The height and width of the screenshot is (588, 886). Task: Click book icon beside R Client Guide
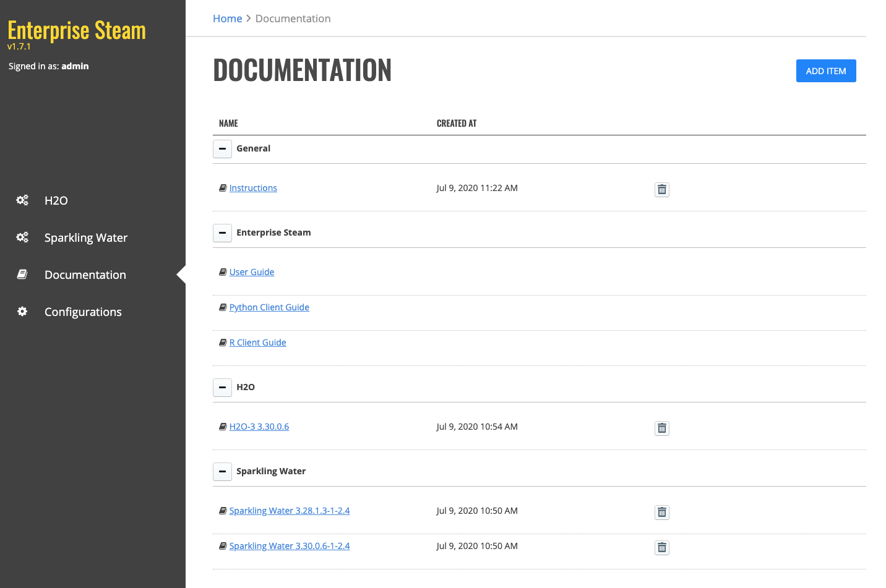[x=223, y=343]
